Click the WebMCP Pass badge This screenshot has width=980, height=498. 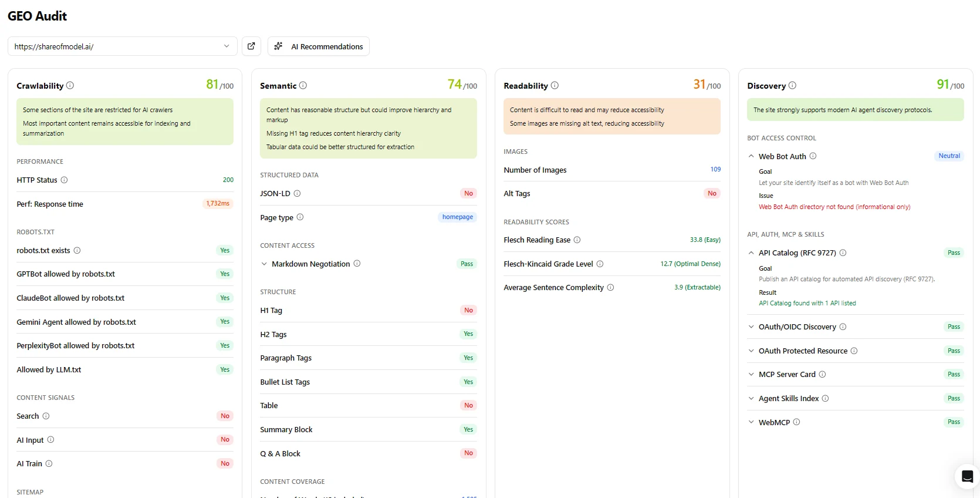pos(954,422)
